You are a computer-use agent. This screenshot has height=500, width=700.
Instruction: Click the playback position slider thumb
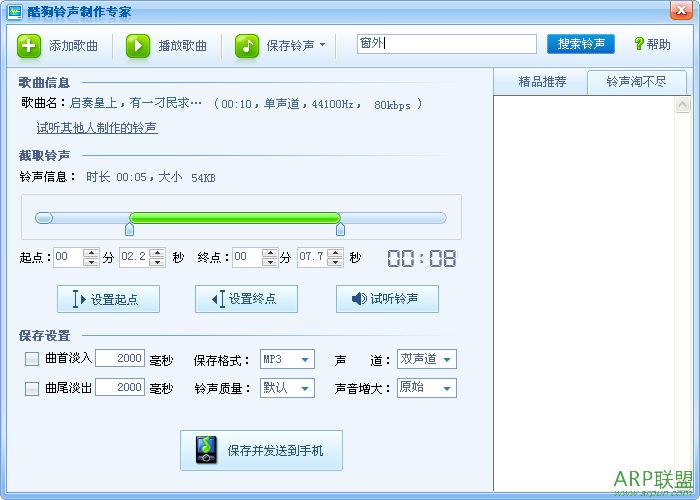44,218
